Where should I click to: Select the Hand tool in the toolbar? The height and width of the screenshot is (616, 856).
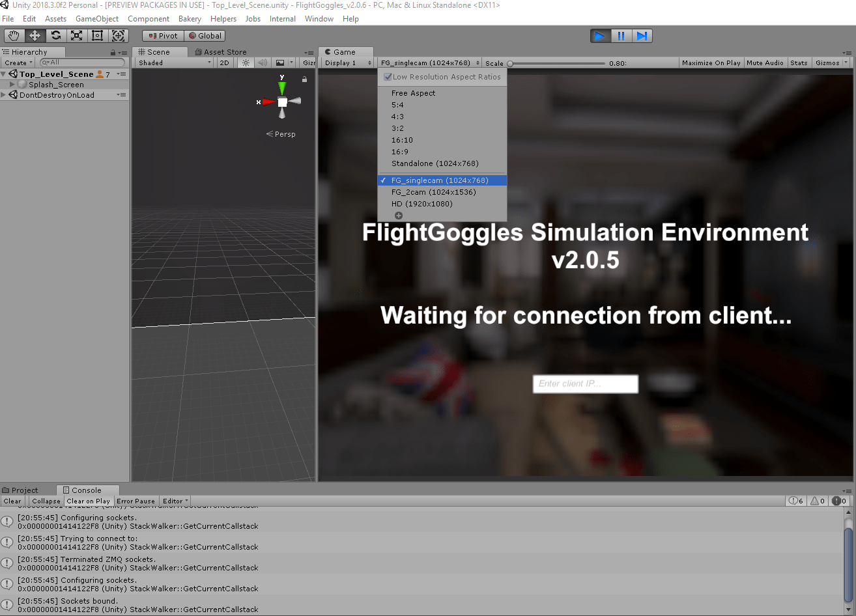tap(13, 35)
